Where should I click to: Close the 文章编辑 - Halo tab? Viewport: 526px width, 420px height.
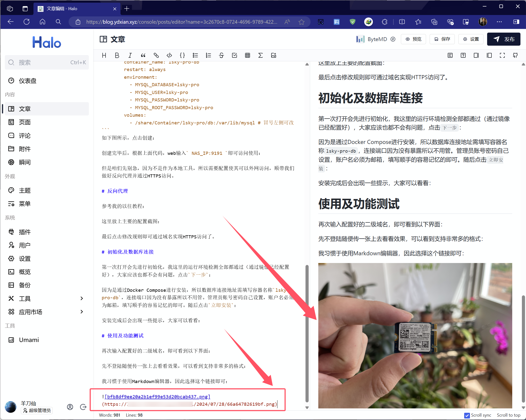115,9
